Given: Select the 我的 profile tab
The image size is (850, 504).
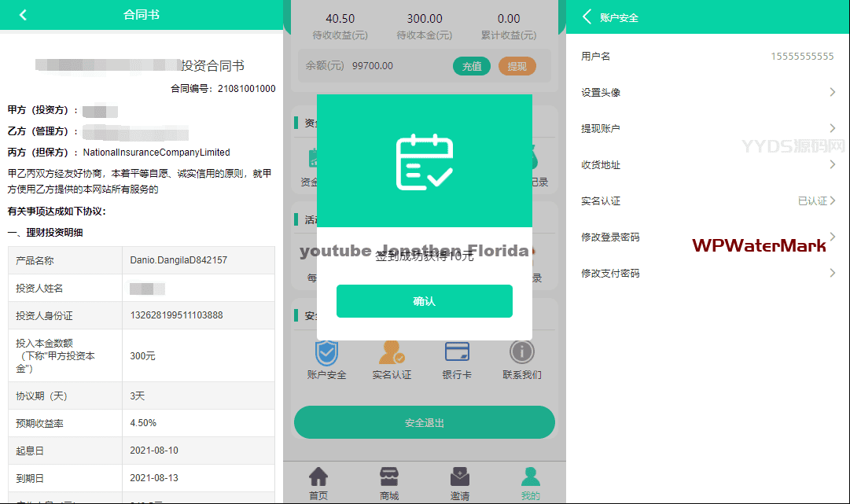Looking at the screenshot, I should [531, 484].
